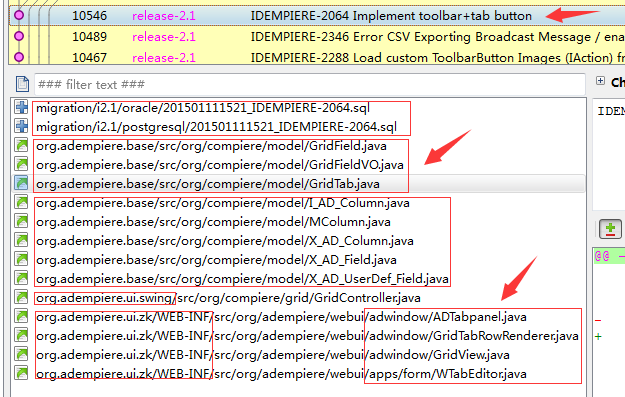Click green plus/minus diff button
The width and height of the screenshot is (625, 397).
click(x=610, y=230)
